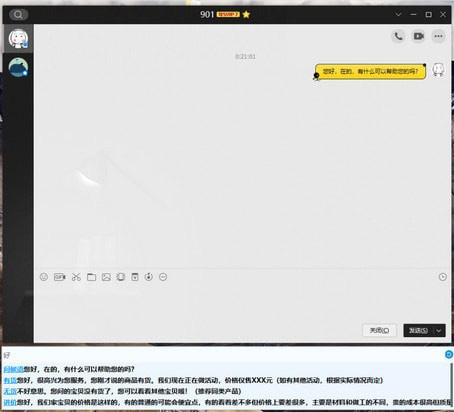Switch to the whale avatar conversation
The image size is (454, 412).
pyautogui.click(x=18, y=67)
